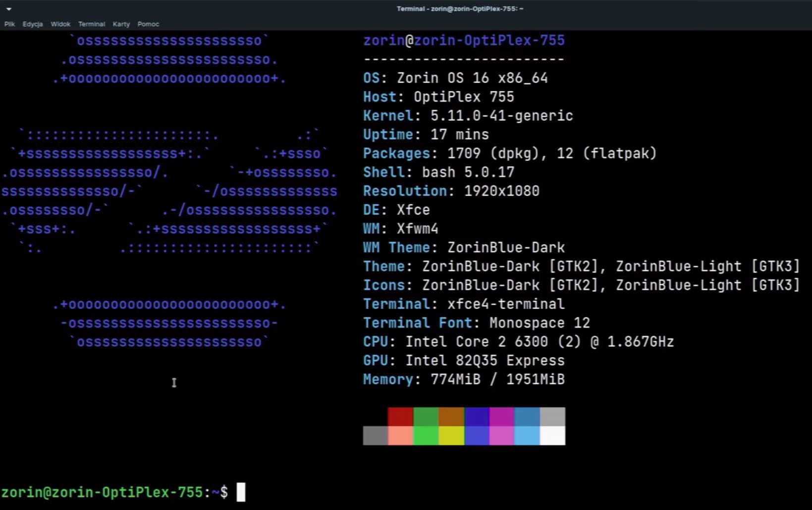812x510 pixels.
Task: Open the Karty menu
Action: (121, 24)
